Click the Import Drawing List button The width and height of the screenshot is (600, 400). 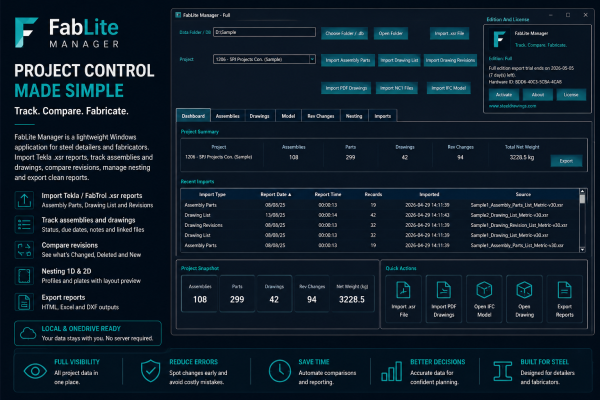pyautogui.click(x=399, y=60)
